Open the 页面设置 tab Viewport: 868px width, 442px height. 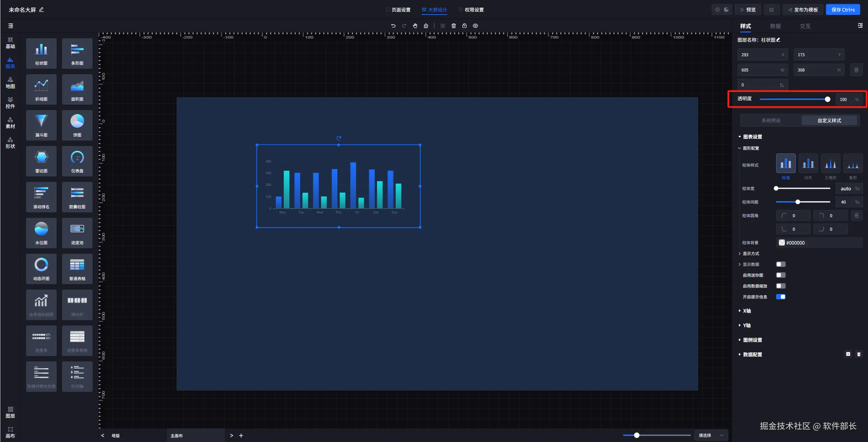398,10
